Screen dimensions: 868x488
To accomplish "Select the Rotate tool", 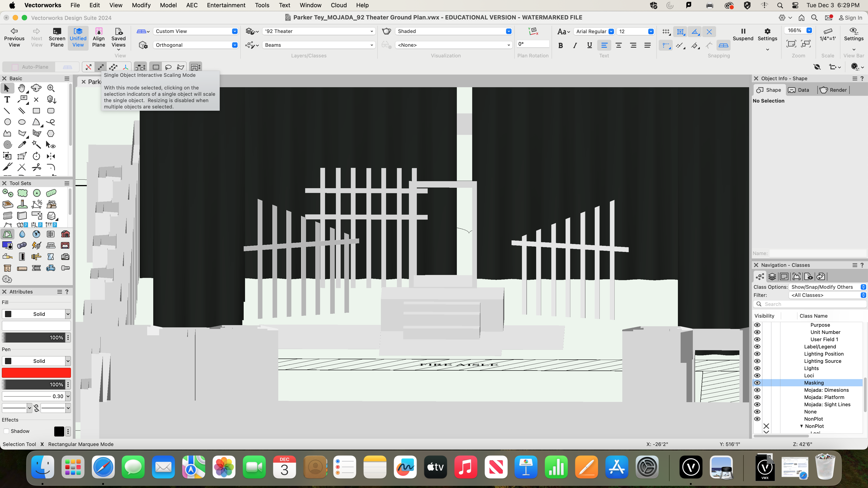I will pos(36,156).
